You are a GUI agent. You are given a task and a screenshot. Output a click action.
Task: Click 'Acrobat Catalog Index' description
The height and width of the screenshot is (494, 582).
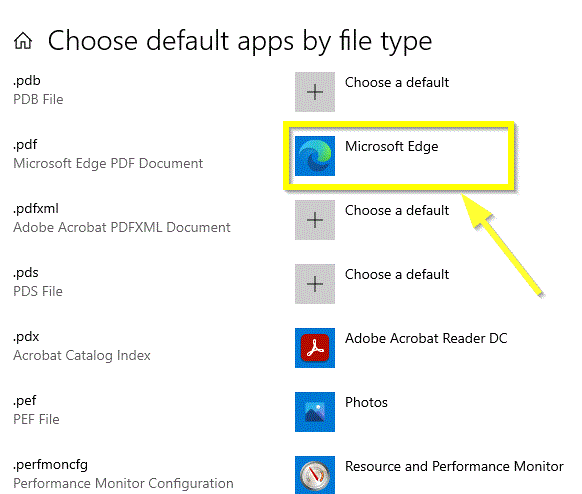click(x=82, y=356)
